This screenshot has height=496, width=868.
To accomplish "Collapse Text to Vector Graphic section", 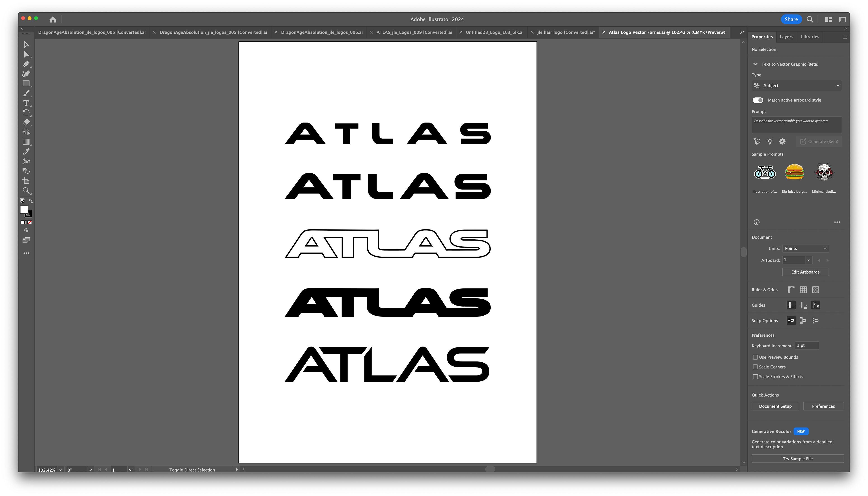I will click(755, 64).
